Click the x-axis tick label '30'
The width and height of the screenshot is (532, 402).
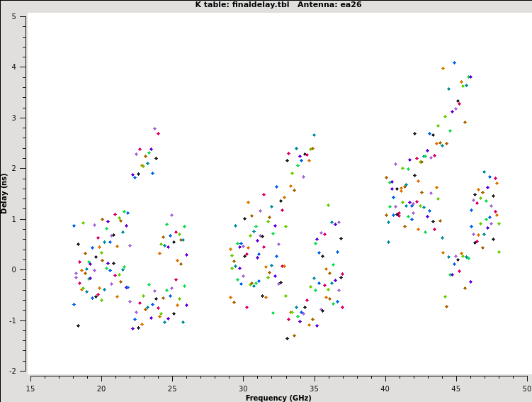(243, 389)
